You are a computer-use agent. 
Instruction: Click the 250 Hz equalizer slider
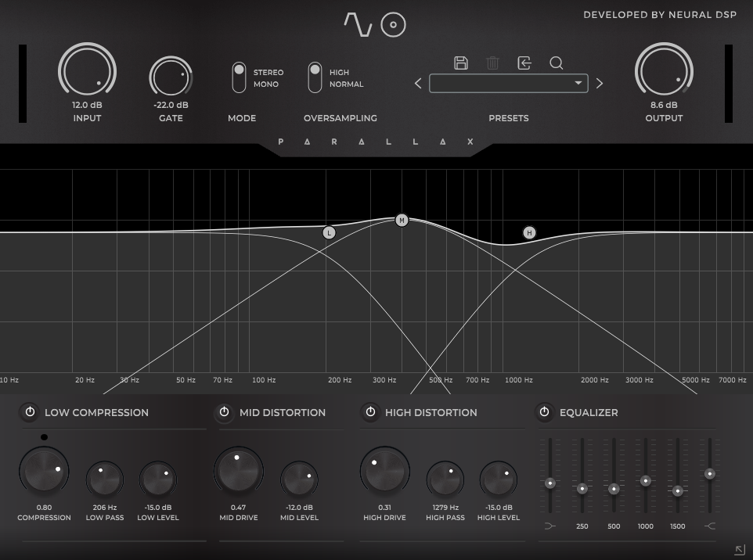[582, 488]
